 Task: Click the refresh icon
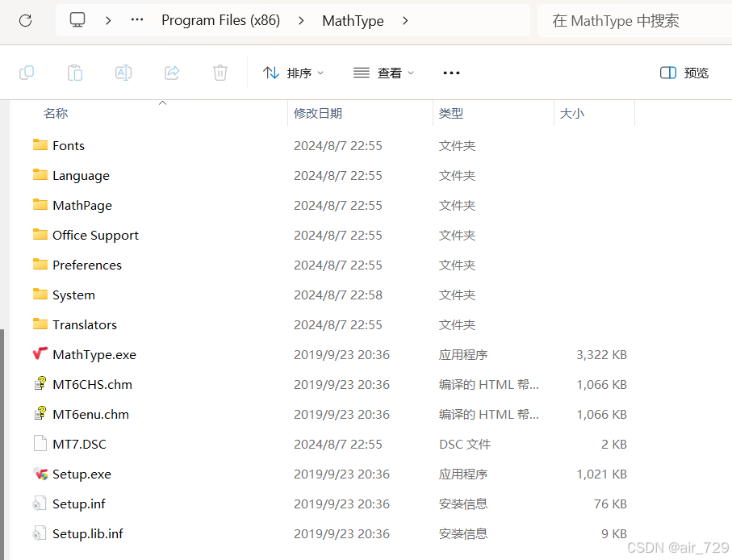[x=25, y=20]
